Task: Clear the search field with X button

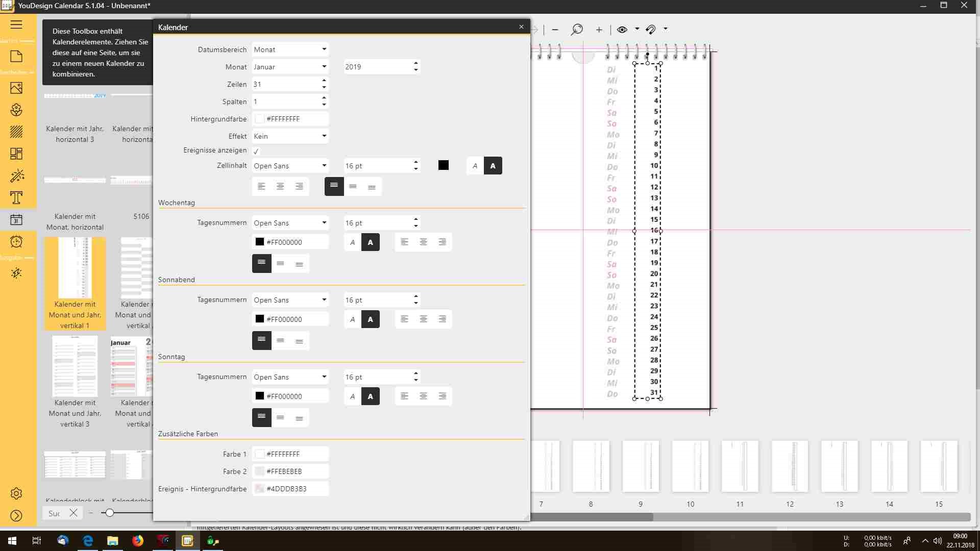Action: click(73, 513)
